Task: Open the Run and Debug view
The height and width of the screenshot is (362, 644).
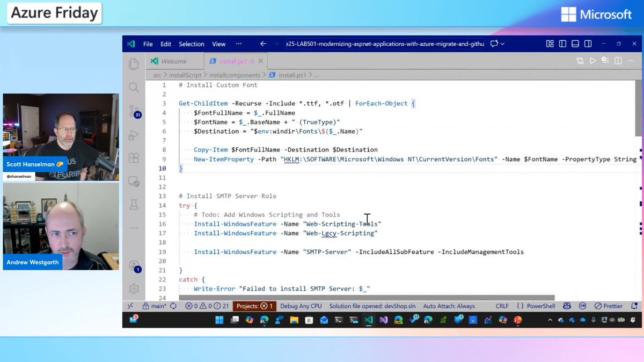Action: 134,135
